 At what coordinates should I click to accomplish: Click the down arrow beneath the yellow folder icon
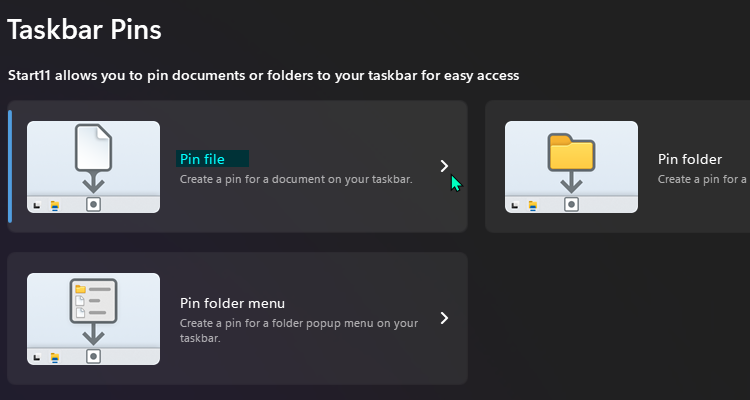tap(571, 182)
